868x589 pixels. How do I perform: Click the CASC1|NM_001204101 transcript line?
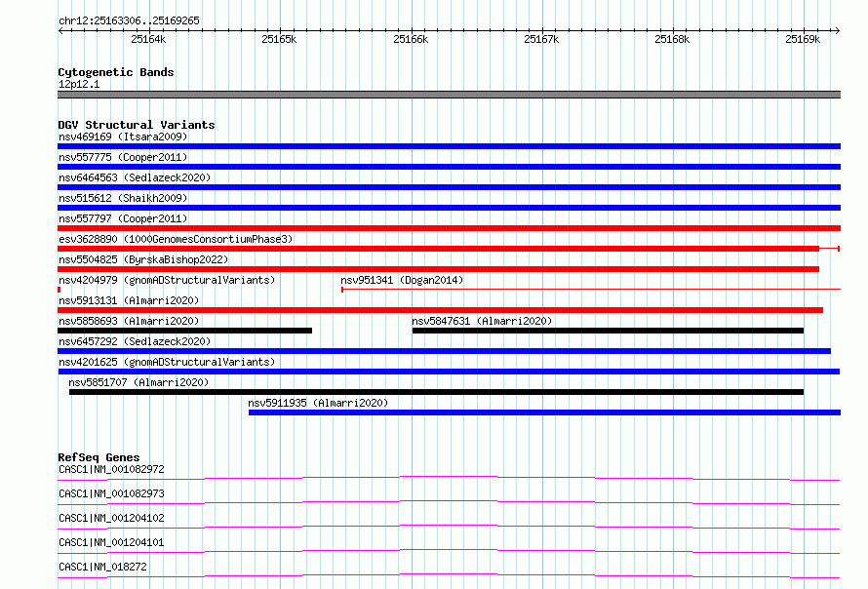click(449, 551)
